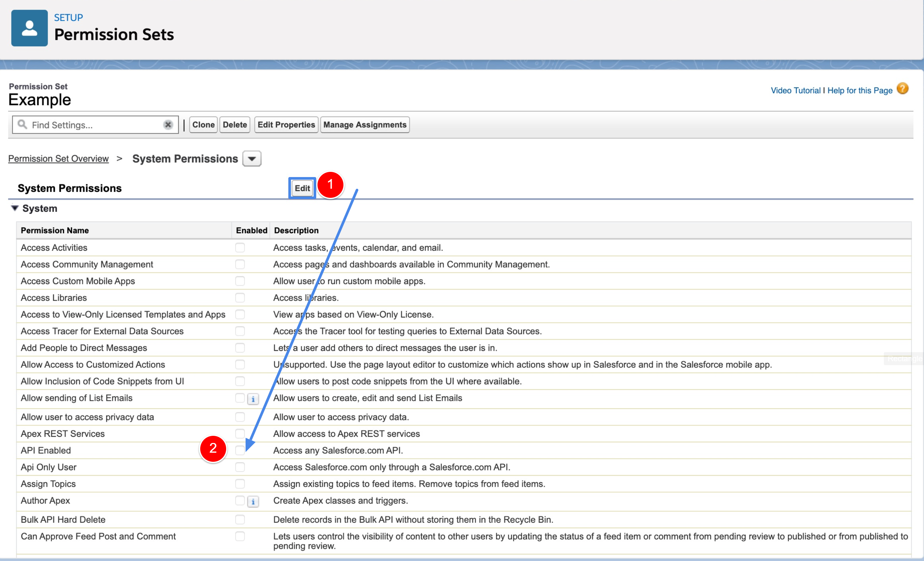The height and width of the screenshot is (561, 924).
Task: Open the Video Tutorial link
Action: [x=796, y=90]
